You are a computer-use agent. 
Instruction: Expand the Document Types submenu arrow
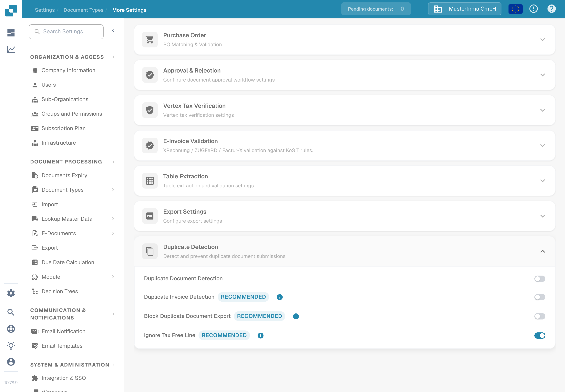pyautogui.click(x=113, y=190)
